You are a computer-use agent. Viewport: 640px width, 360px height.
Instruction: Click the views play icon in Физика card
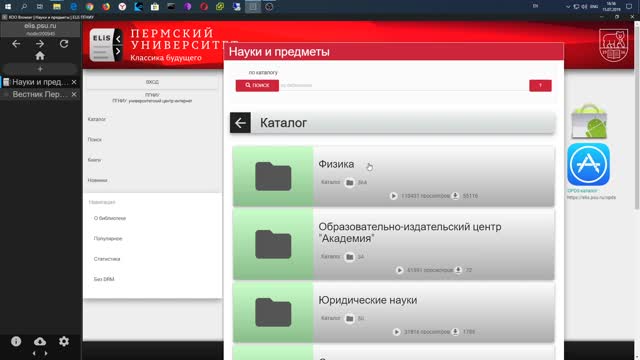[393, 196]
